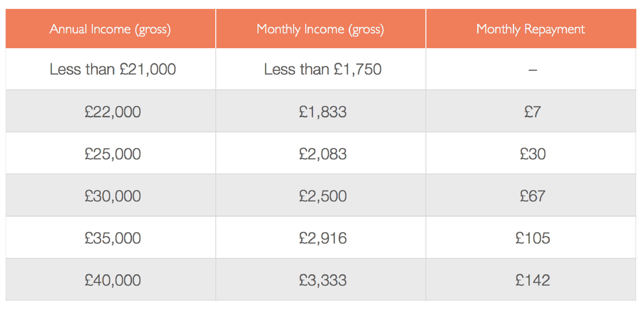644x311 pixels.
Task: Select the £22,000 annual income cell
Action: [110, 111]
